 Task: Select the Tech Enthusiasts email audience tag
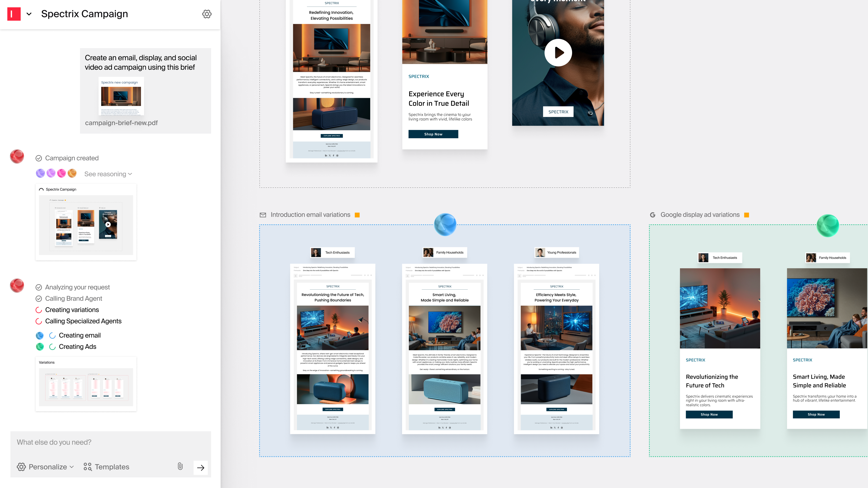tap(332, 253)
